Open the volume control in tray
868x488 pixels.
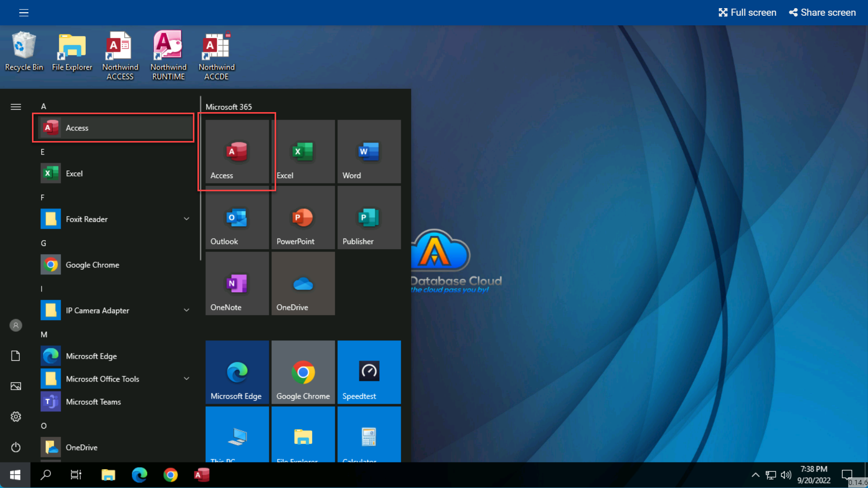pyautogui.click(x=786, y=475)
